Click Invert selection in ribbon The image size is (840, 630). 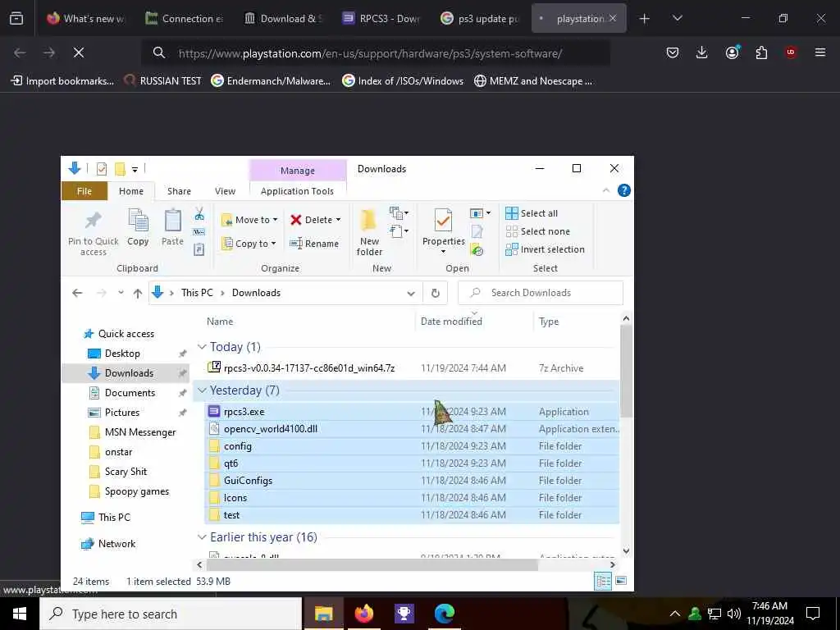point(546,249)
